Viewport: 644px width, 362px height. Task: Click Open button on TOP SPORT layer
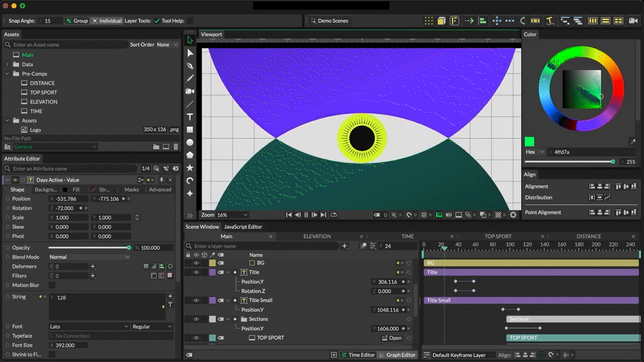[392, 338]
